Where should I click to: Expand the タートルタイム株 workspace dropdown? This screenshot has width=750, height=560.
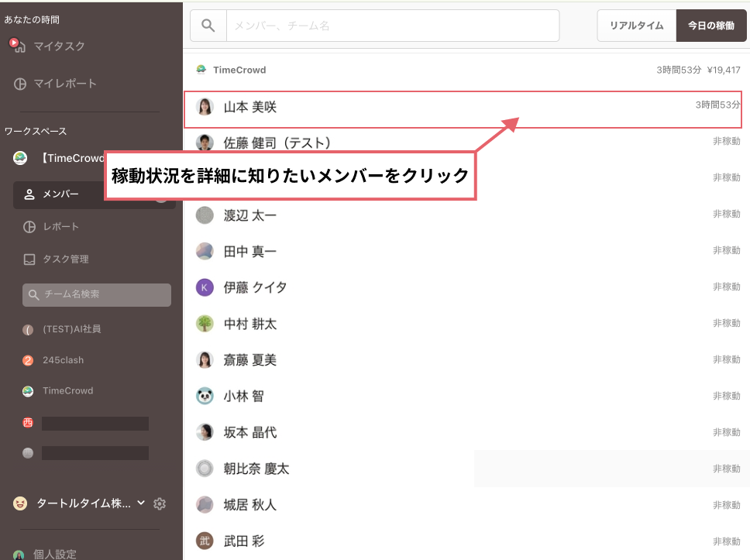coord(140,503)
